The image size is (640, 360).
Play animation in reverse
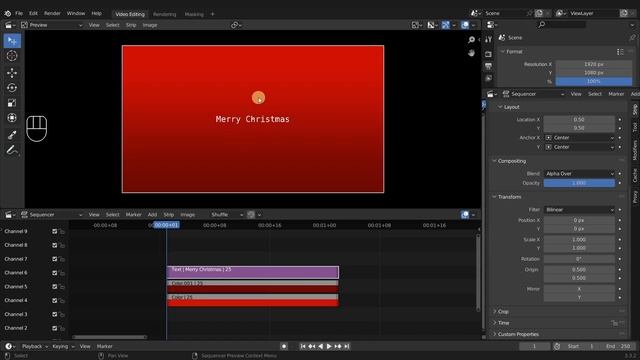coord(320,346)
